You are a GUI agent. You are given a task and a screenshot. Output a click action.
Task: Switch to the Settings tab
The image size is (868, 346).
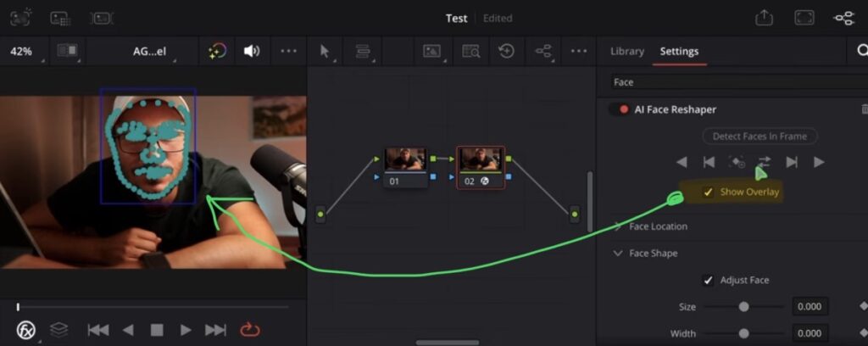click(679, 52)
